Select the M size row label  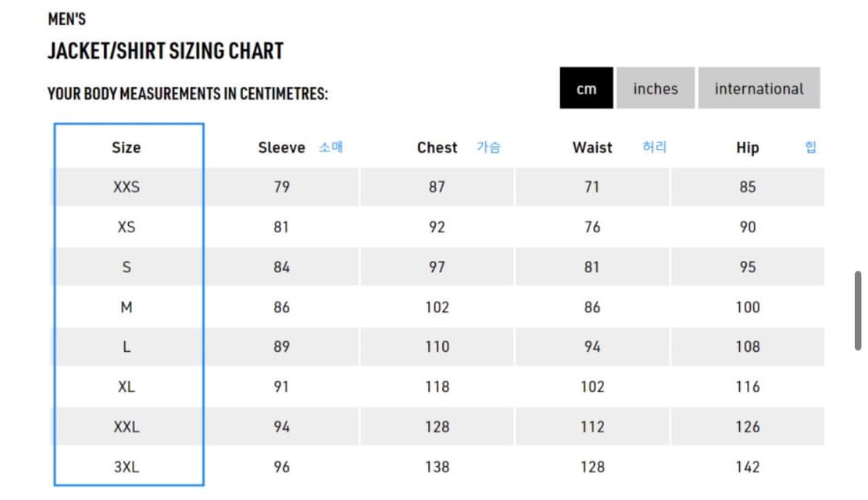pyautogui.click(x=127, y=307)
